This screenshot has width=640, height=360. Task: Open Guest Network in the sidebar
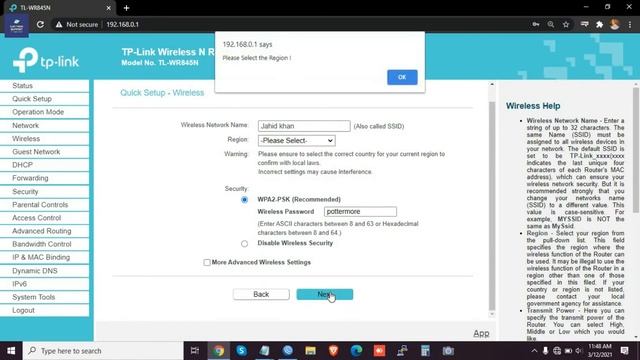coord(44,152)
